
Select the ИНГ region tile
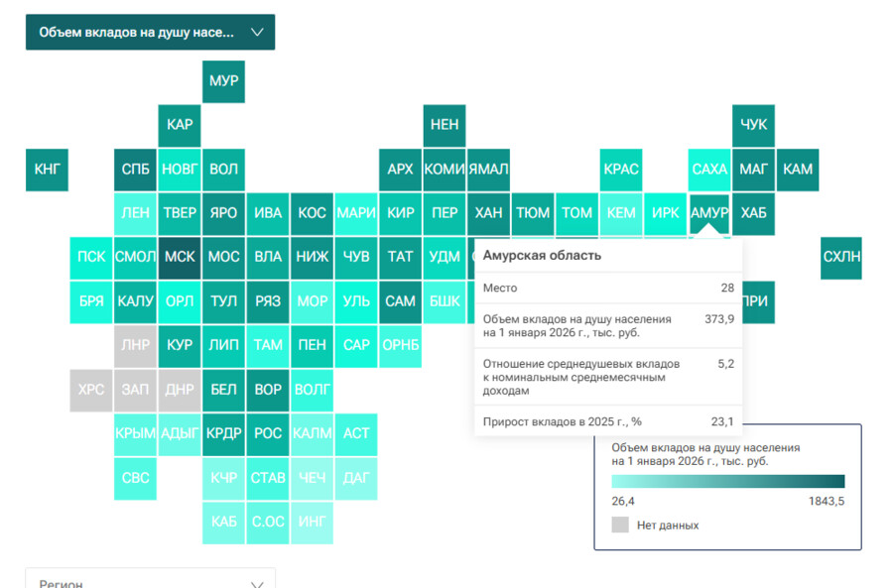(313, 522)
